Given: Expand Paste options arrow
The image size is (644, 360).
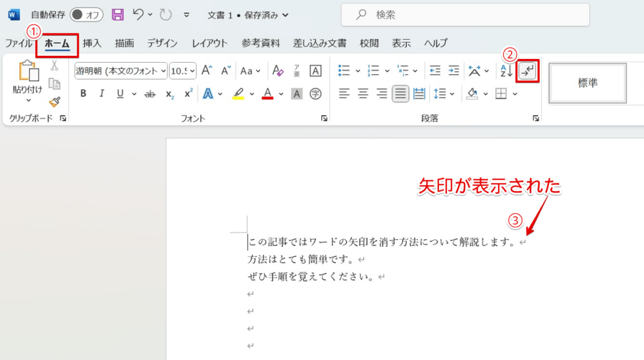Looking at the screenshot, I should pyautogui.click(x=28, y=101).
